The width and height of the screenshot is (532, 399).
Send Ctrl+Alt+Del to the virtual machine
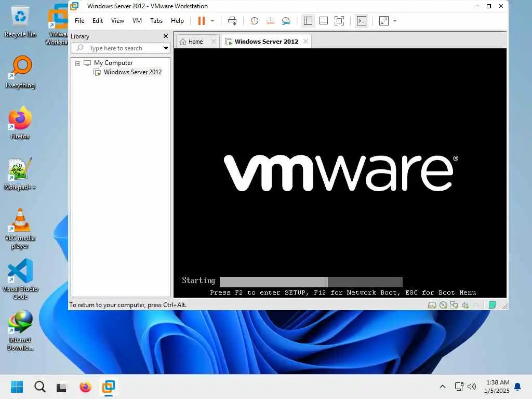(x=232, y=21)
